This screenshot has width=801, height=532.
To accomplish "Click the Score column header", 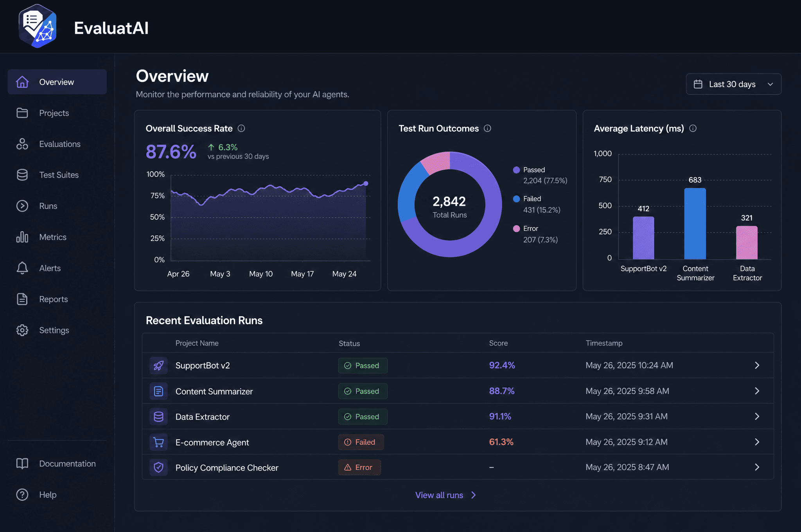I will pyautogui.click(x=498, y=343).
